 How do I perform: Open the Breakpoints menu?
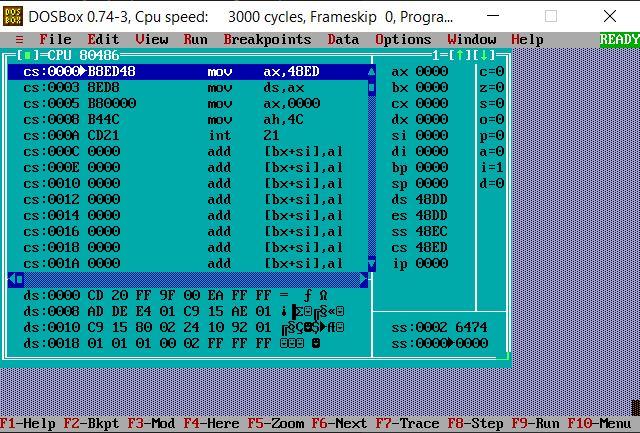pyautogui.click(x=267, y=40)
